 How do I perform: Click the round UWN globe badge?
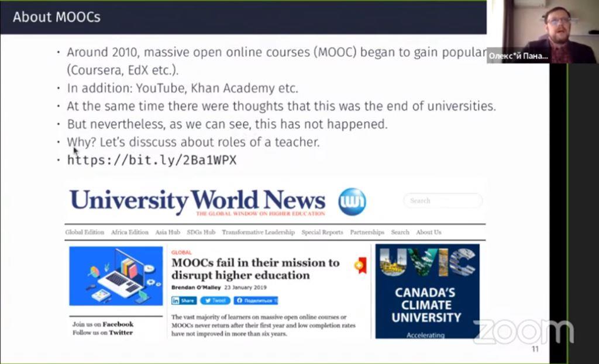pyautogui.click(x=352, y=202)
